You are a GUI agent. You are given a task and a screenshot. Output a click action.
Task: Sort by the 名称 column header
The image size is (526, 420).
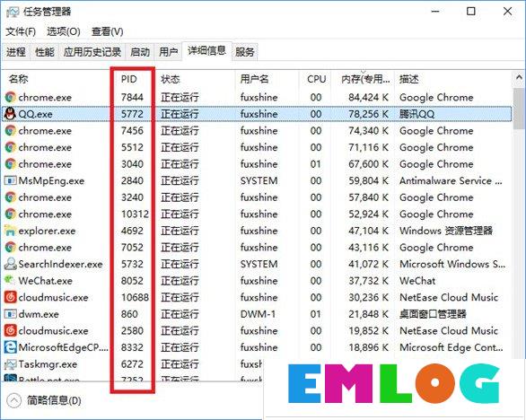pyautogui.click(x=19, y=79)
